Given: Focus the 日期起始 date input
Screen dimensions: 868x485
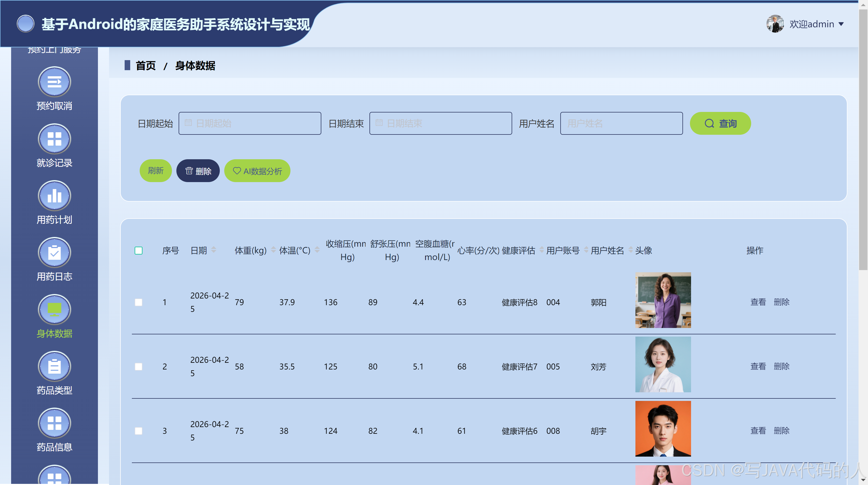Looking at the screenshot, I should pyautogui.click(x=250, y=123).
